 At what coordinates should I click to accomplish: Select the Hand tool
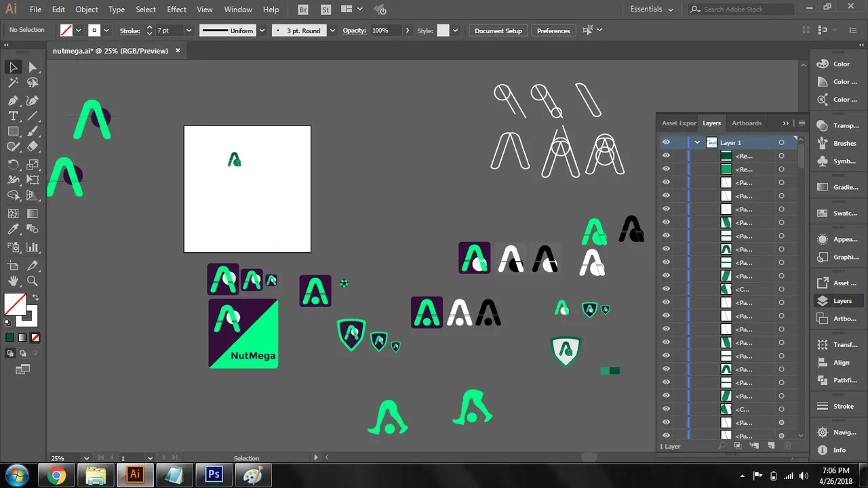[13, 281]
